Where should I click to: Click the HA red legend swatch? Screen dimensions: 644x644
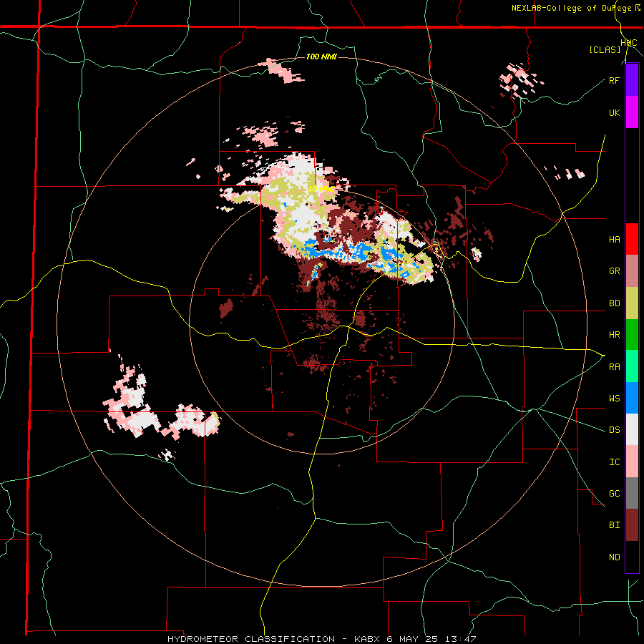tap(632, 239)
